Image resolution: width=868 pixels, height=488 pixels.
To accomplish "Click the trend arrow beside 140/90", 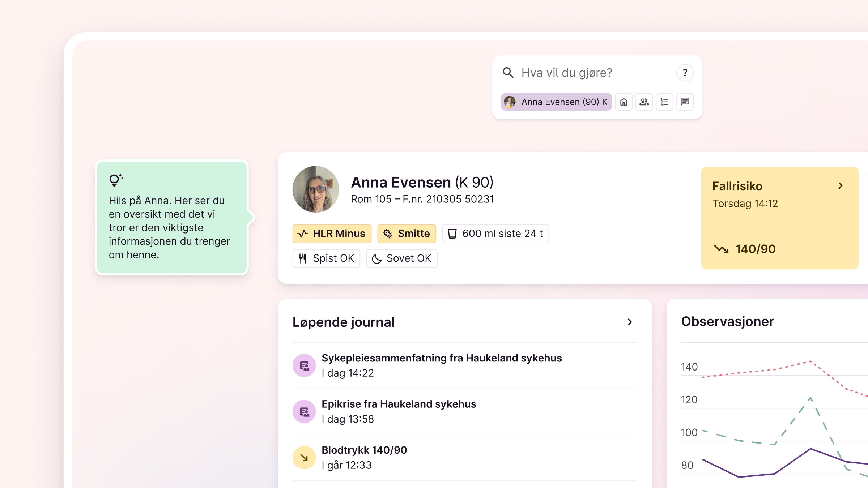I will [x=721, y=249].
